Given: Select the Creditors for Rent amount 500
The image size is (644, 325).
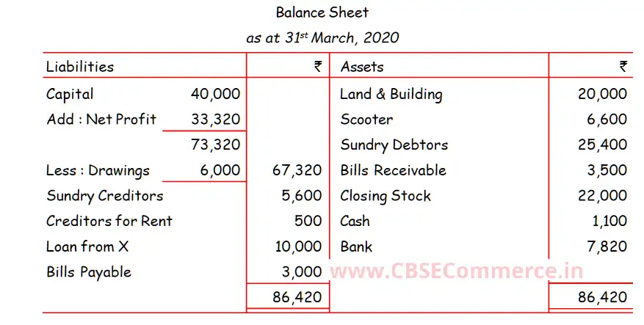Looking at the screenshot, I should 308,221.
